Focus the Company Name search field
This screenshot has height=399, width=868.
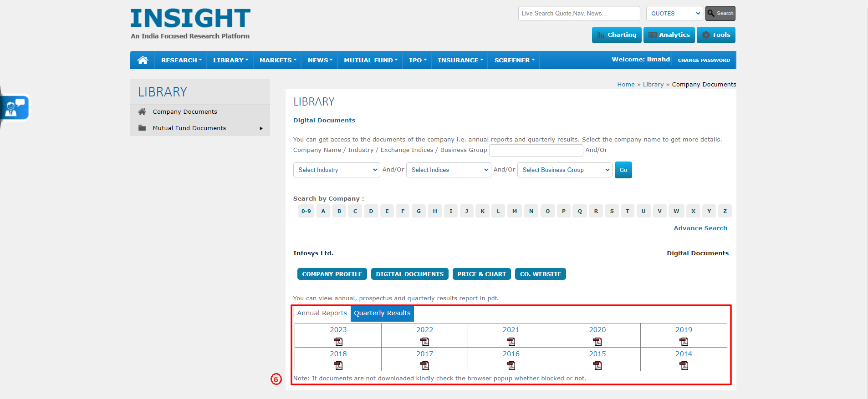point(536,150)
